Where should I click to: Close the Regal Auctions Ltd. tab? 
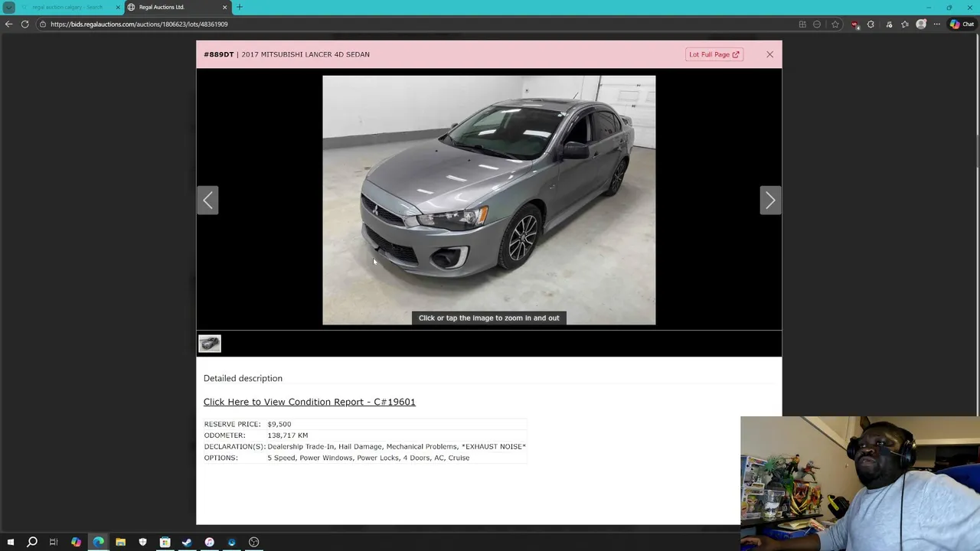coord(224,7)
